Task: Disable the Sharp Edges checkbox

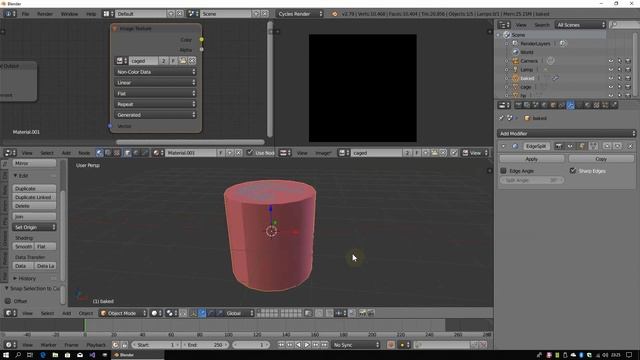Action: pyautogui.click(x=573, y=171)
